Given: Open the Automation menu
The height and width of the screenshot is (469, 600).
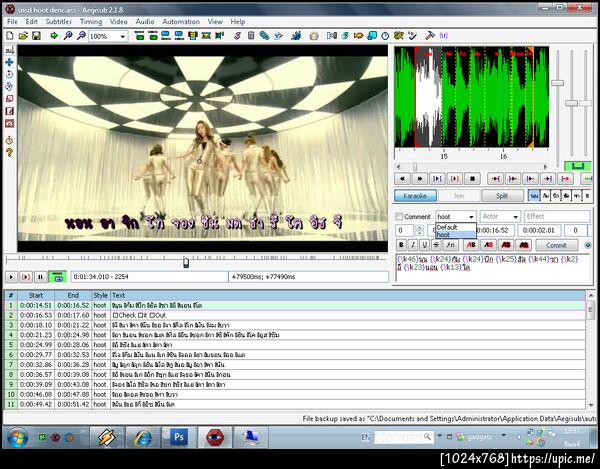Looking at the screenshot, I should coord(181,22).
